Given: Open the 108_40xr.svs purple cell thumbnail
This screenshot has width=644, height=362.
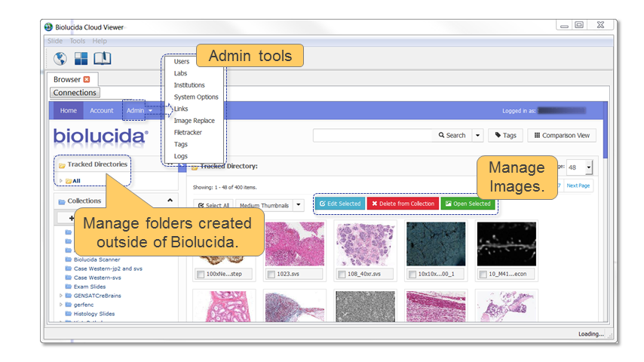Looking at the screenshot, I should [365, 244].
